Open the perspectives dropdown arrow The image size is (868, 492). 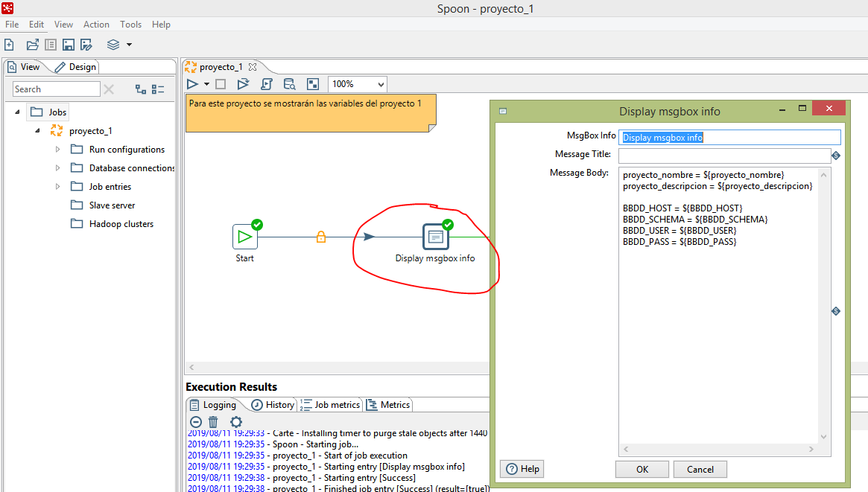pos(129,45)
